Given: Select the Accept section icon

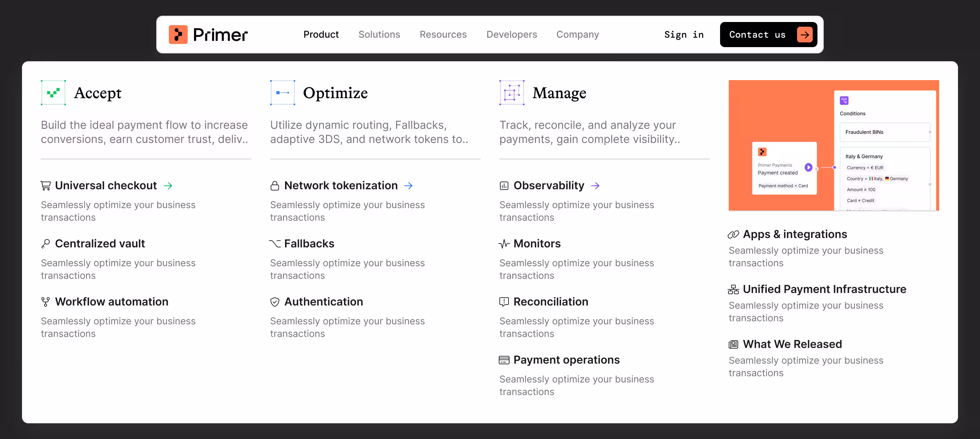Looking at the screenshot, I should point(52,93).
